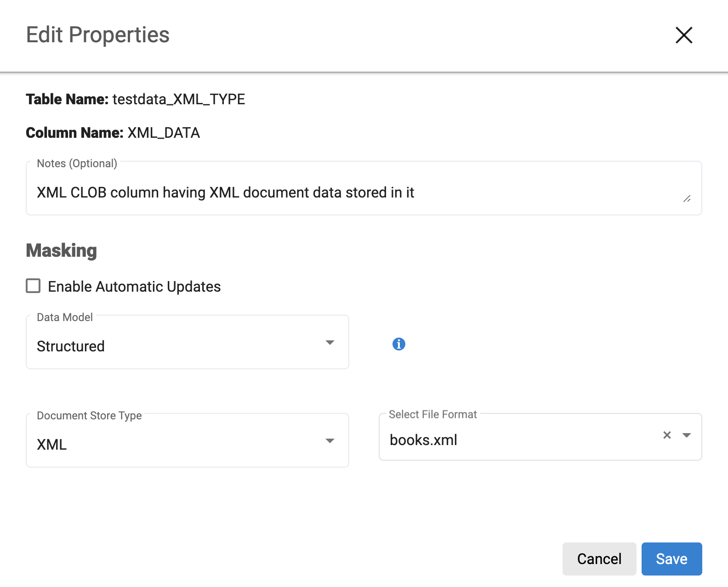Screen dimensions: 728x587
Task: Save the property changes
Action: (x=671, y=559)
